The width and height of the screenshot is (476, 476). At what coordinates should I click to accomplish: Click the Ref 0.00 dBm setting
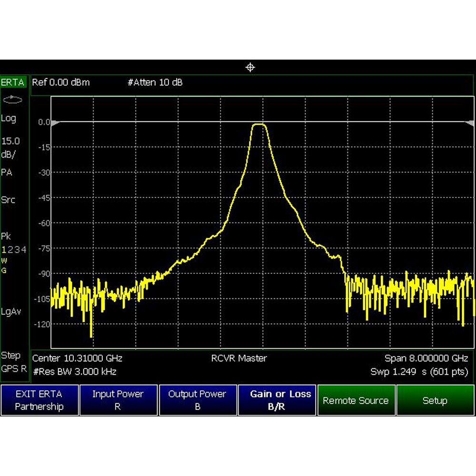click(x=60, y=82)
